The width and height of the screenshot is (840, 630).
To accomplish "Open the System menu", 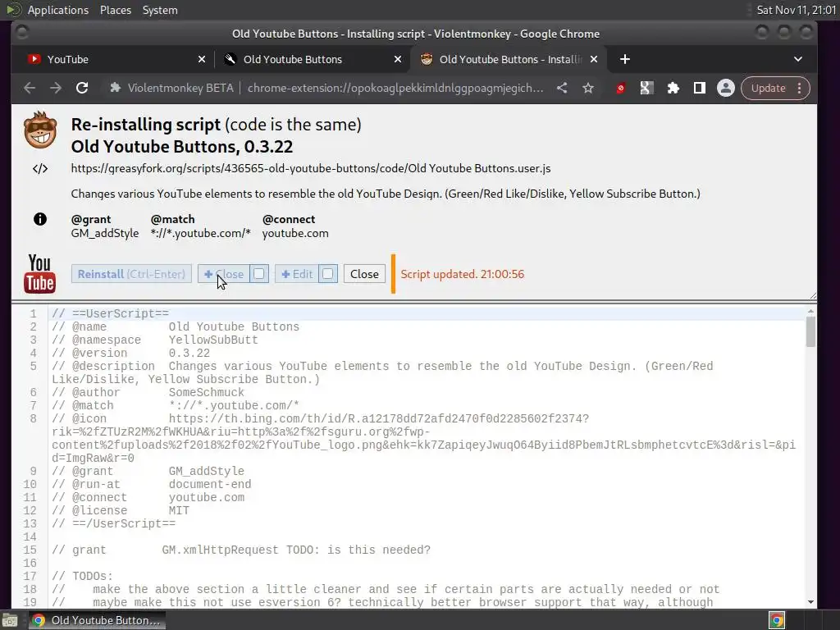I will pos(160,10).
